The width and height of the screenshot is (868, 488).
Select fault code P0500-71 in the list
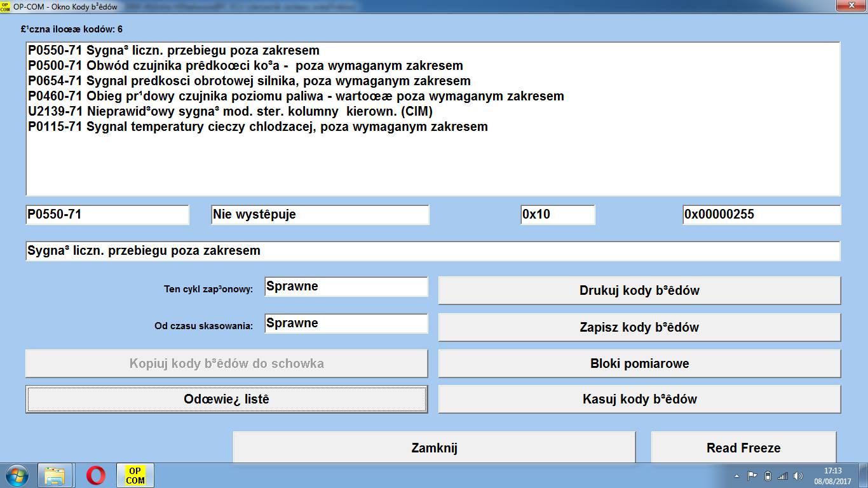(x=245, y=65)
